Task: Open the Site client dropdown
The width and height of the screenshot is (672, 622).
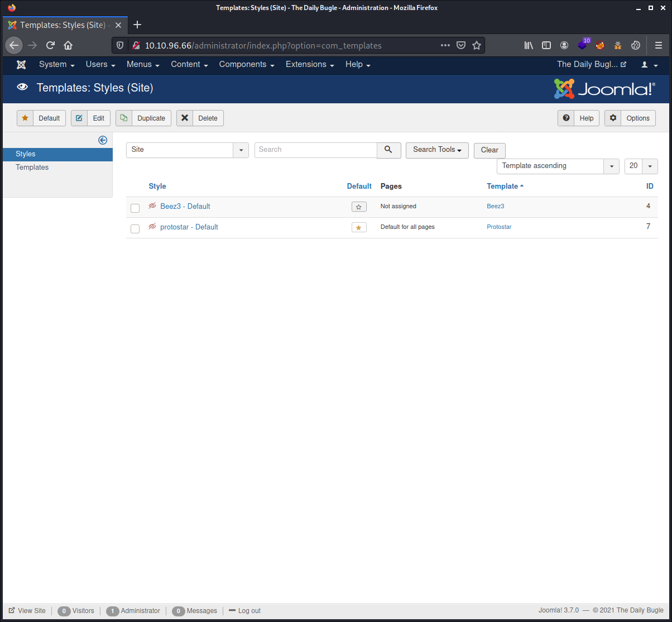Action: point(188,150)
